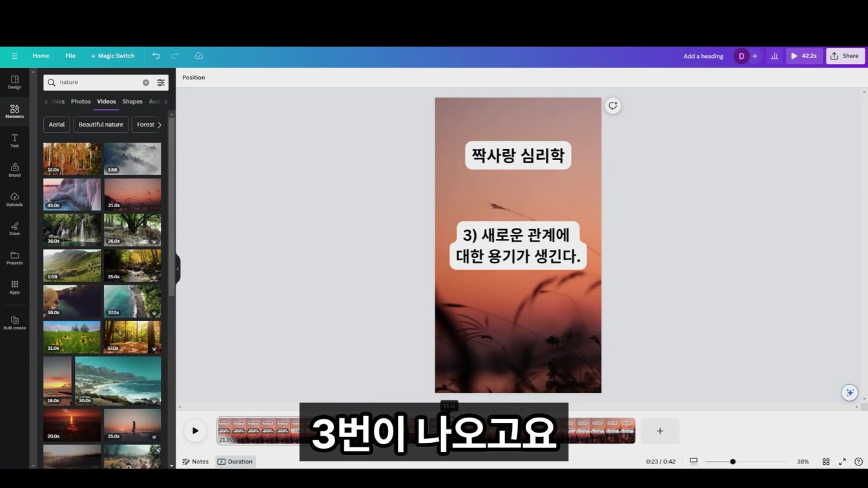Select the 21.0s pink sunset video
The width and height of the screenshot is (868, 488).
(x=132, y=194)
